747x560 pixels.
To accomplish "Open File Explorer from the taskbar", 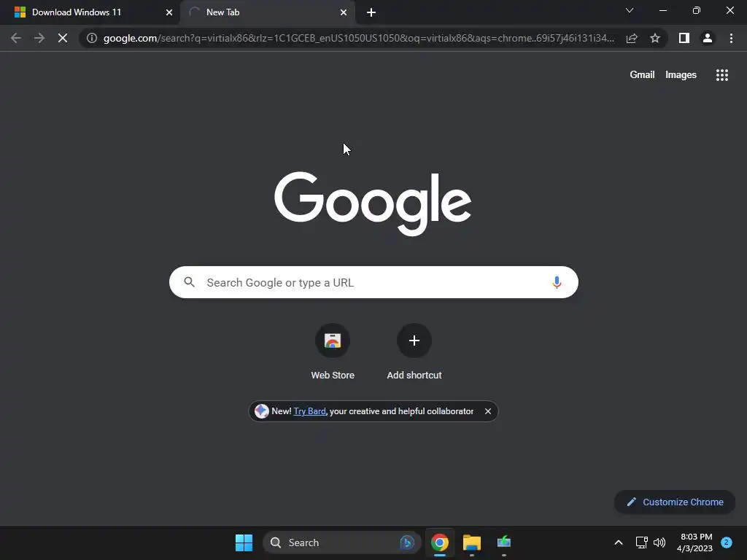I will pyautogui.click(x=472, y=542).
